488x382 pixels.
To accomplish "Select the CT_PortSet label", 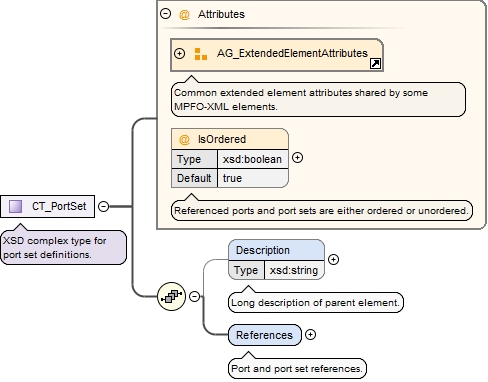I will (59, 206).
